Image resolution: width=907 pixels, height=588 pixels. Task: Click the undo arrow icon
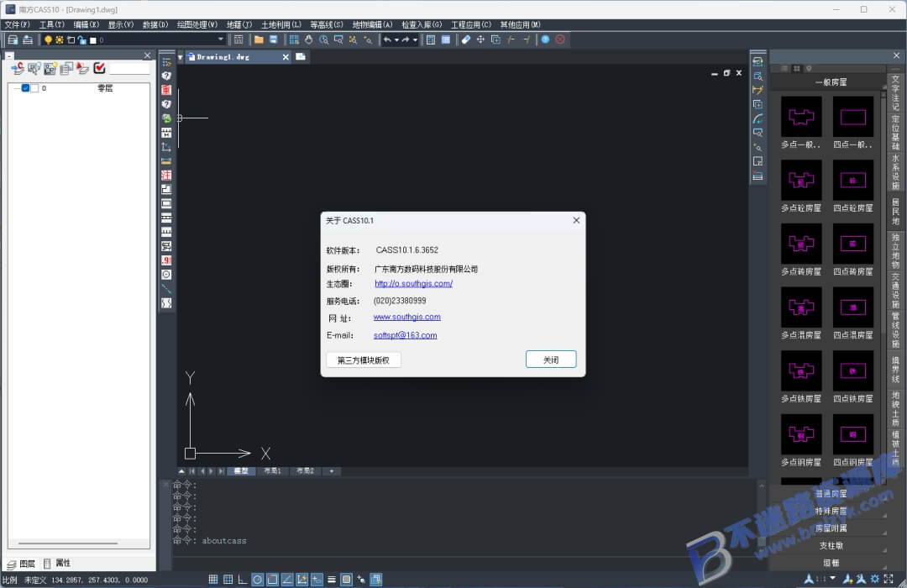[387, 39]
